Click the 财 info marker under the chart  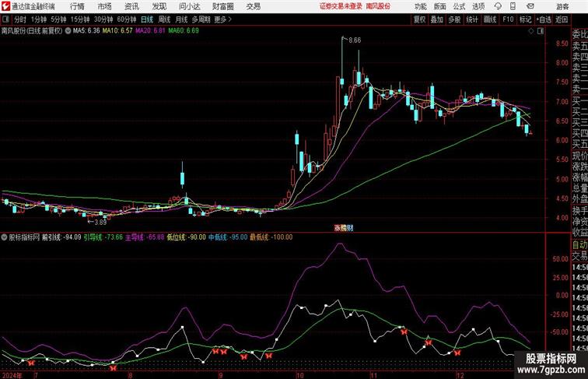(349, 228)
